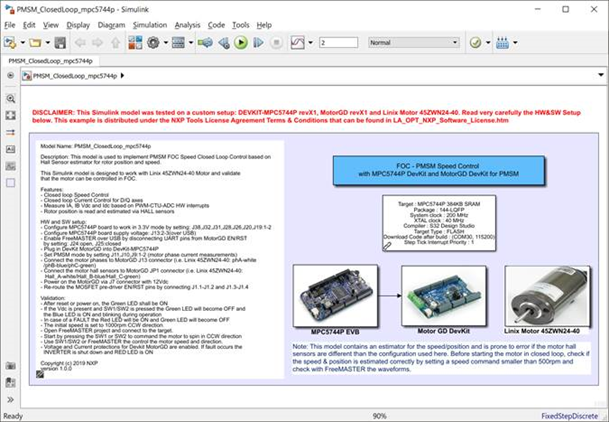Click the Up to Parent arrow

pyautogui.click(x=115, y=43)
